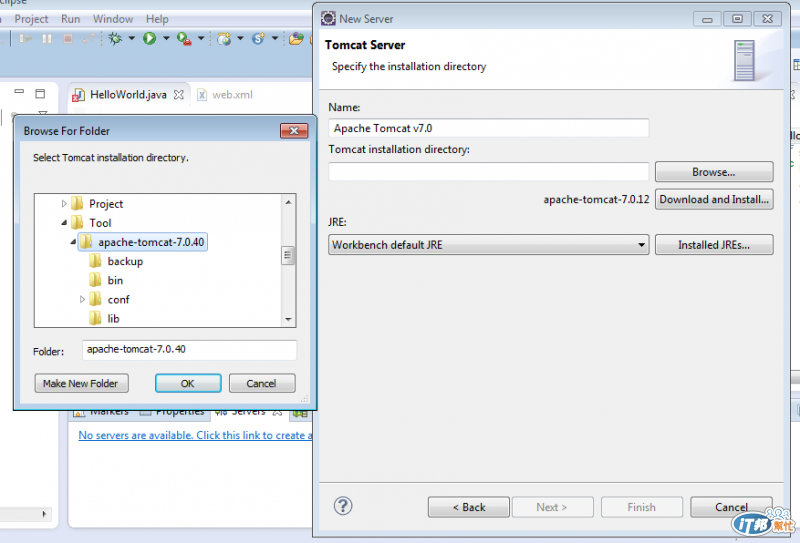The height and width of the screenshot is (543, 800).
Task: Click the Make New Folder button
Action: [81, 383]
